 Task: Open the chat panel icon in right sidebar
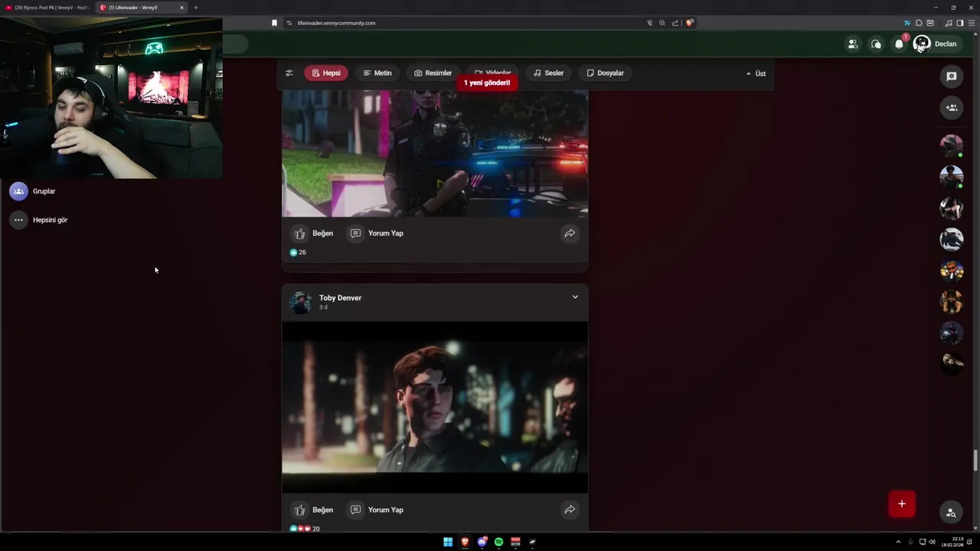coord(952,76)
